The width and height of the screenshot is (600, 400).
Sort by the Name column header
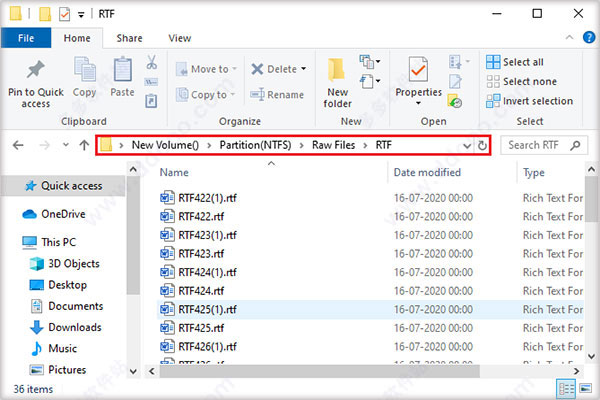point(174,173)
